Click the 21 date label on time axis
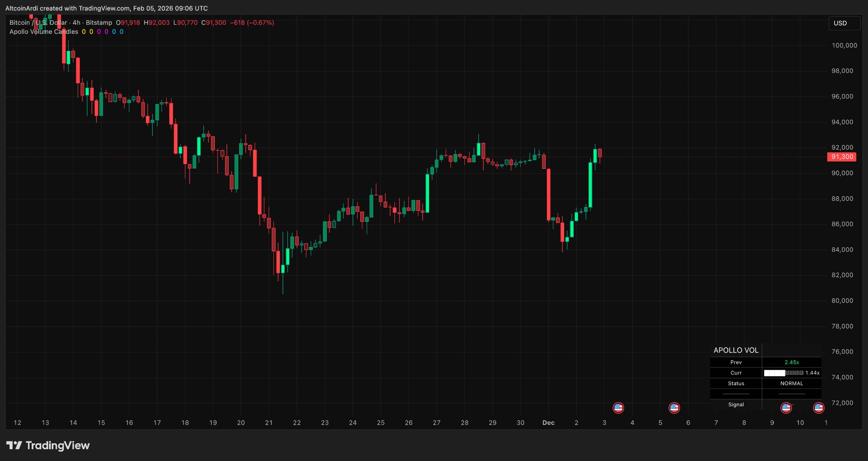Viewport: 868px width, 461px height. (x=269, y=423)
